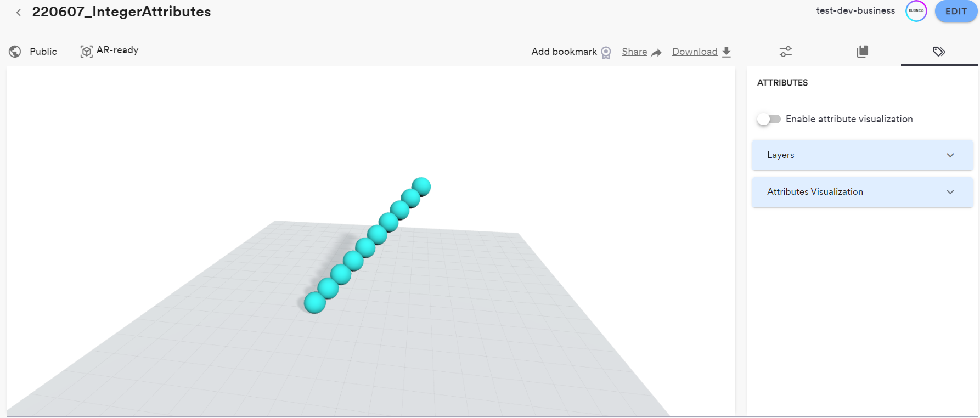Click the back arrow beside model title
Screen dimensions: 980x418
tap(19, 12)
